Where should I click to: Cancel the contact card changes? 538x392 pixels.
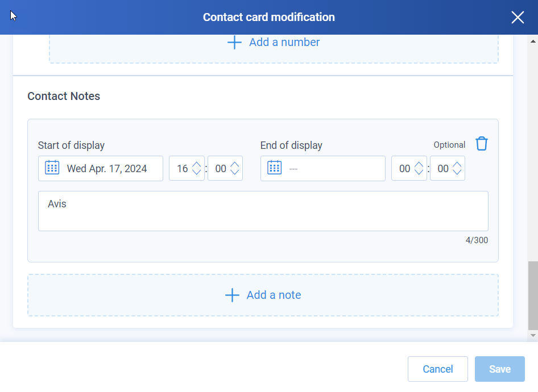[438, 369]
